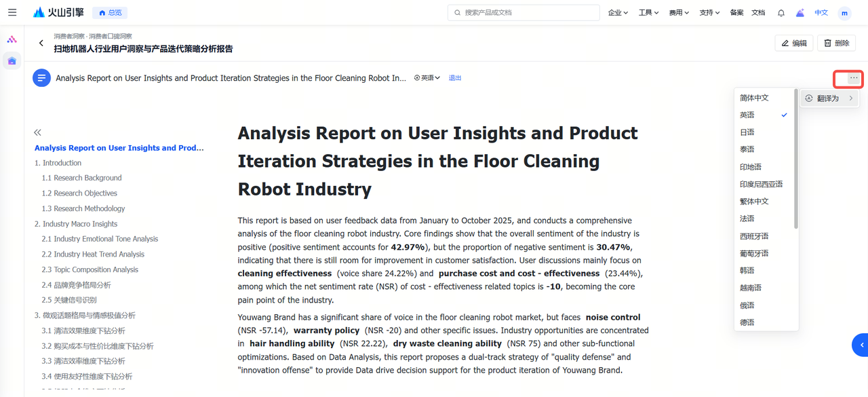
Task: Click the user avatar in top bar
Action: (x=844, y=13)
